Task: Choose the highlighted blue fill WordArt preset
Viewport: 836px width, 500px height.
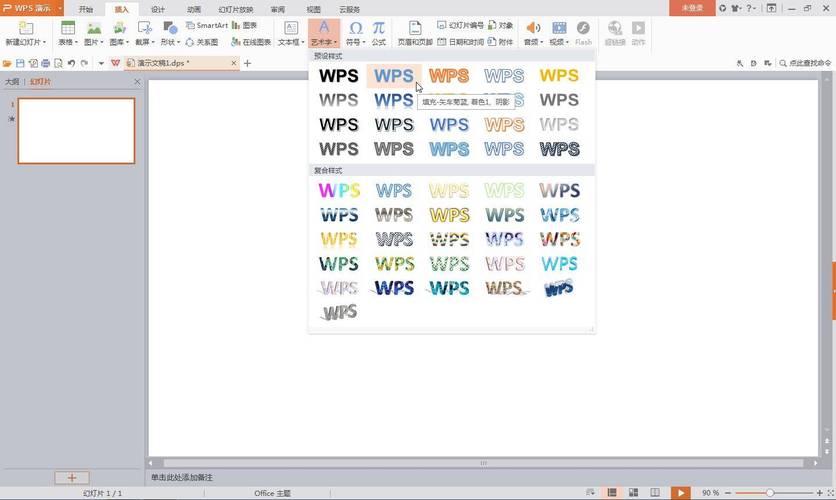Action: [393, 76]
